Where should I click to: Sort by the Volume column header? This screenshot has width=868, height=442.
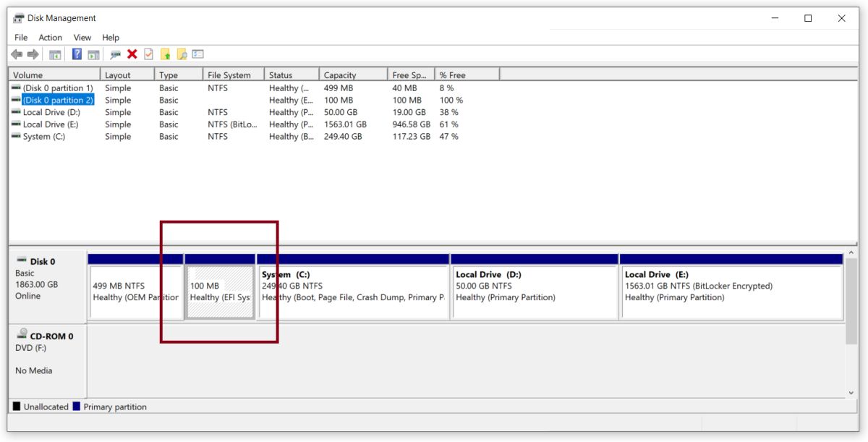[54, 75]
